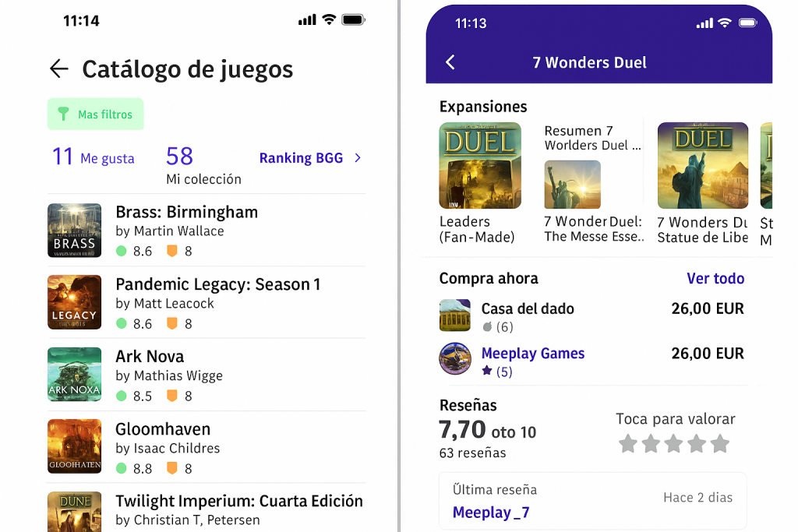
Task: Tap the Casa del dado store icon
Action: [x=455, y=315]
